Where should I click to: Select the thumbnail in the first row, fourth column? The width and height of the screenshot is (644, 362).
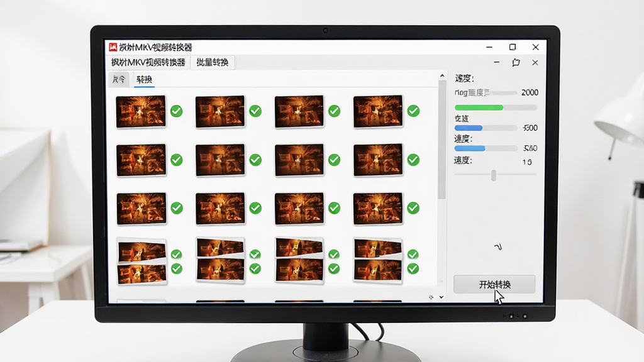click(x=378, y=112)
